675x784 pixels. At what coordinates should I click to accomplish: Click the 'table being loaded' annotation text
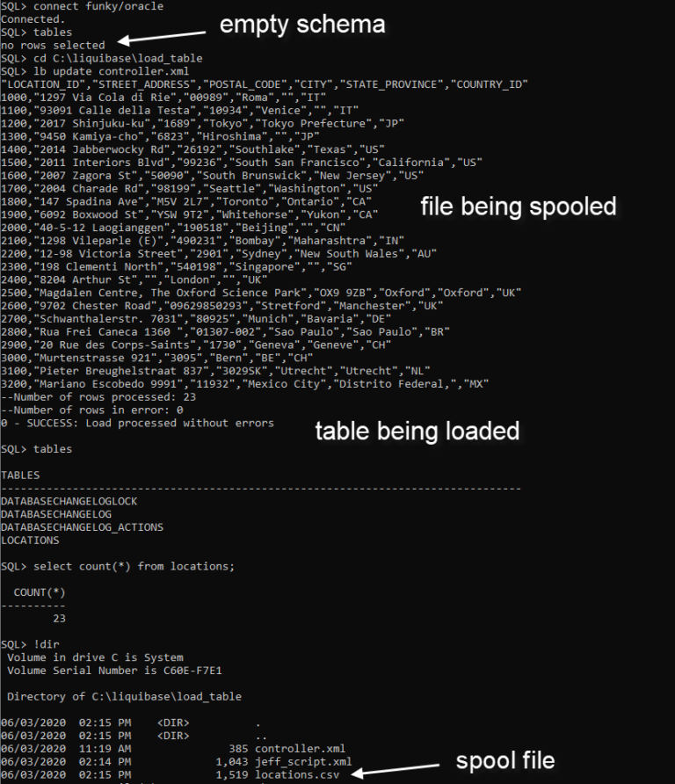417,431
